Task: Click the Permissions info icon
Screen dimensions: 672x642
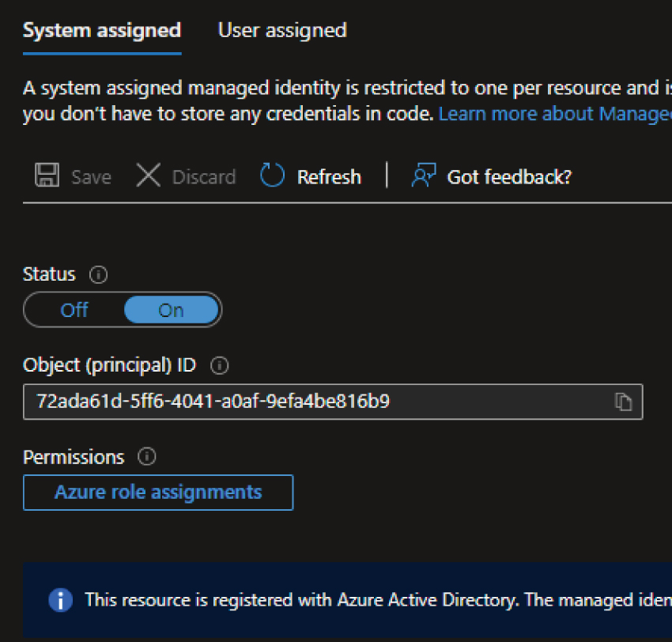Action: click(x=147, y=457)
